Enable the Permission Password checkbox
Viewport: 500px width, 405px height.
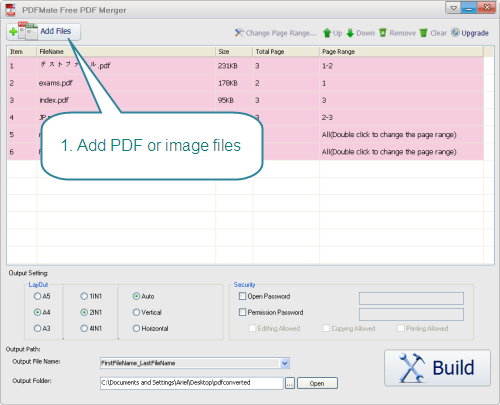(243, 312)
